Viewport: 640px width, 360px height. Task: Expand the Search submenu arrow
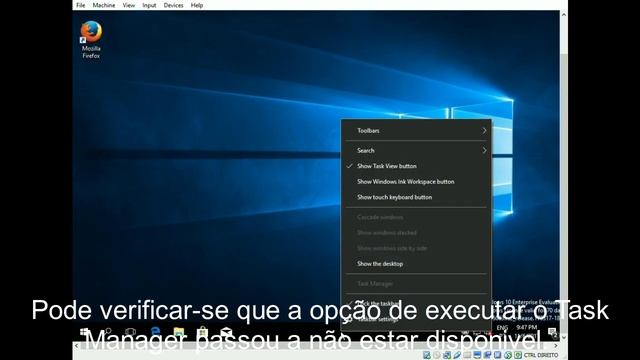(x=484, y=150)
